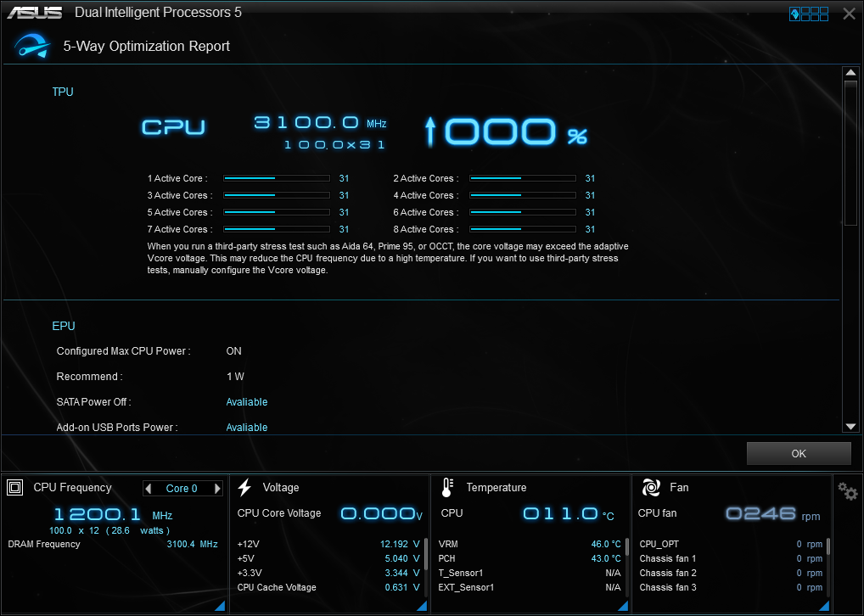Click SATA Power Off 'Avaliable' value
This screenshot has width=864, height=616.
click(247, 402)
